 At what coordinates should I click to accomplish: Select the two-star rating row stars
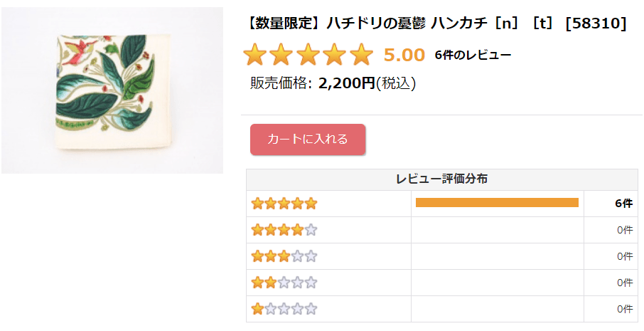click(x=284, y=283)
